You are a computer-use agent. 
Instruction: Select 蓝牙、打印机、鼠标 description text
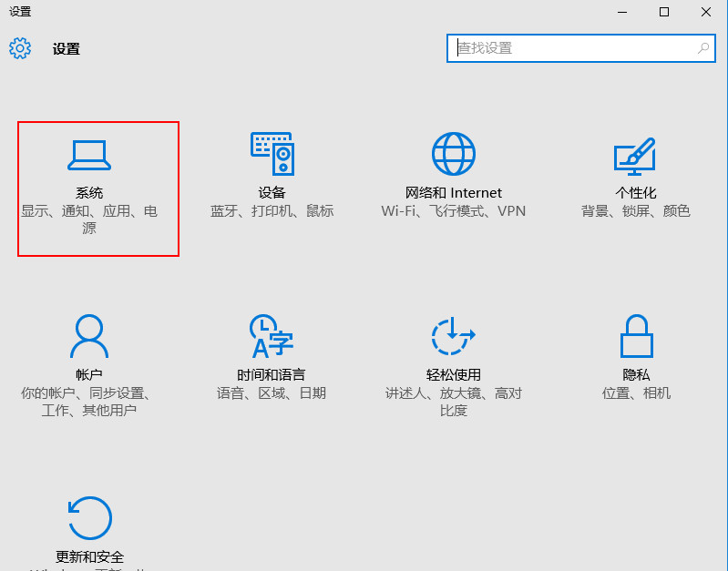[272, 211]
